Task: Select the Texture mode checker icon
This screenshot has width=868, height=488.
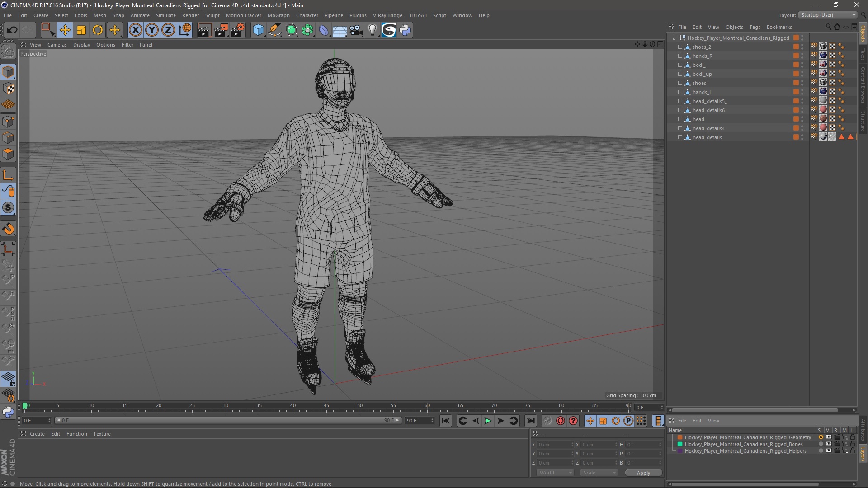Action: [x=8, y=89]
